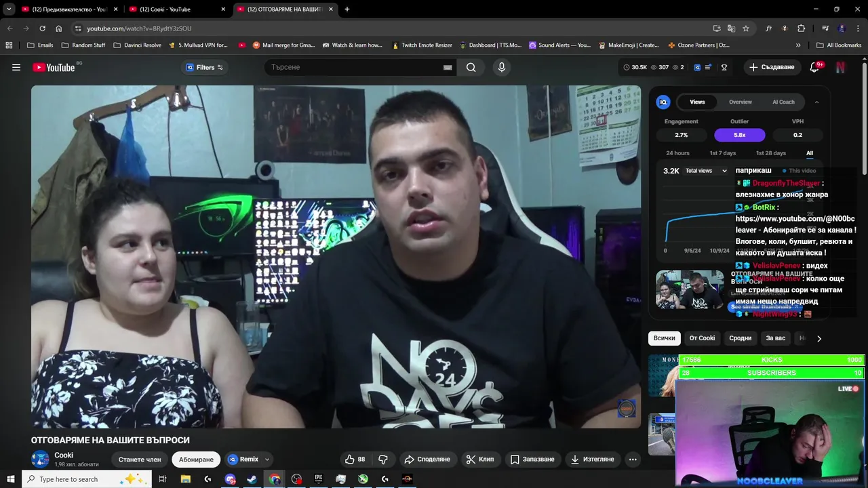Select the Всички filter chip
This screenshot has width=868, height=488.
665,338
